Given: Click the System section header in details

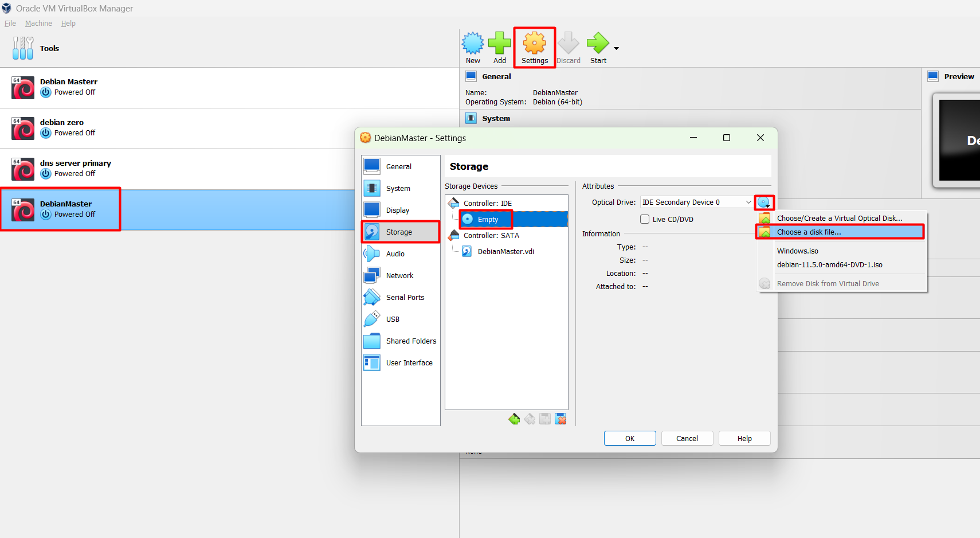Looking at the screenshot, I should click(496, 118).
